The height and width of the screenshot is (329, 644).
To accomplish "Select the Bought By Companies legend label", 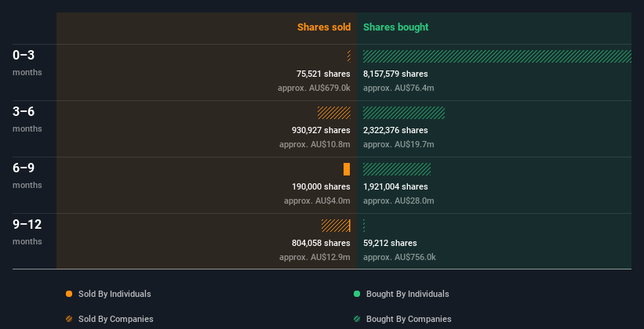I will 409,319.
